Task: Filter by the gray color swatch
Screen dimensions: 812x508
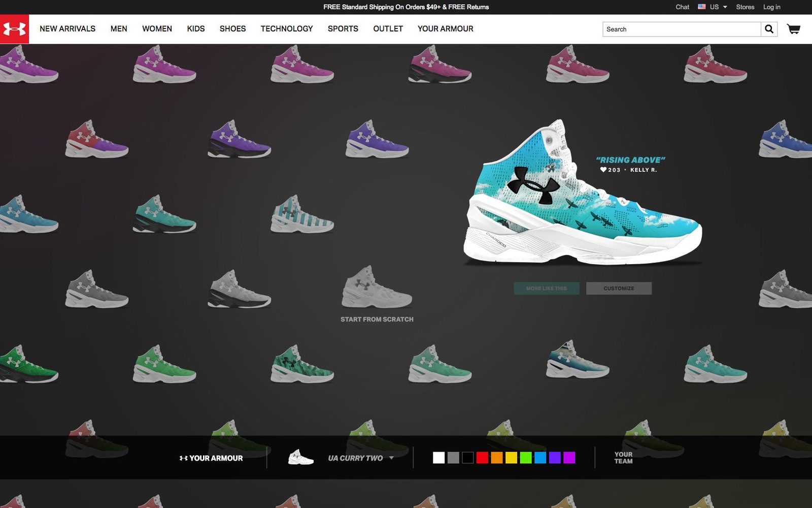Action: coord(453,458)
